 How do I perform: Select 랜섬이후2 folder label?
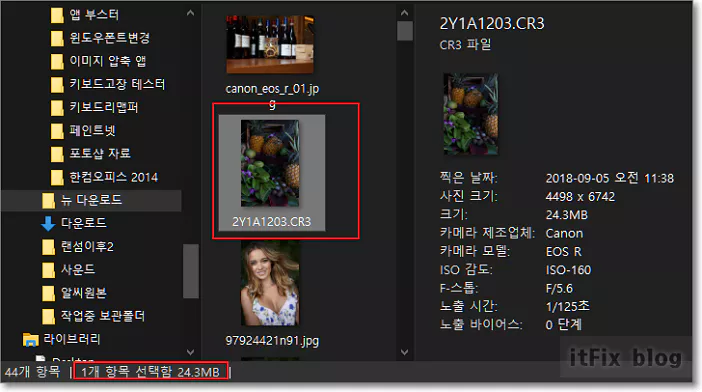pos(87,247)
